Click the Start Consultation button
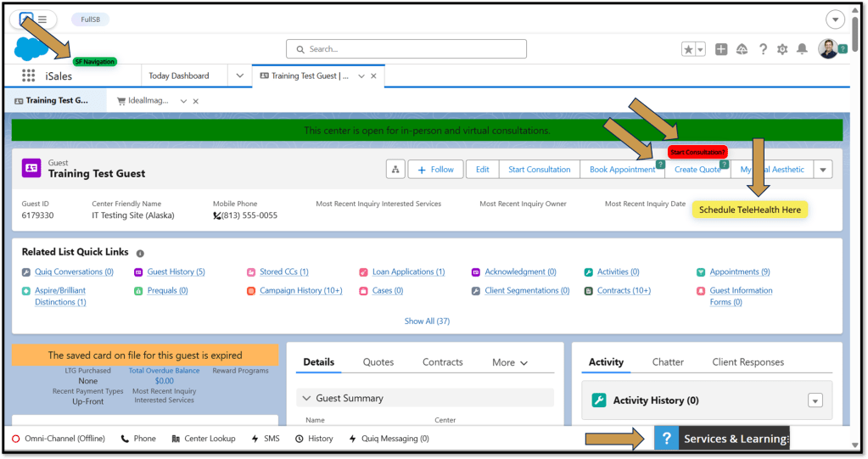This screenshot has width=868, height=459. [x=539, y=170]
